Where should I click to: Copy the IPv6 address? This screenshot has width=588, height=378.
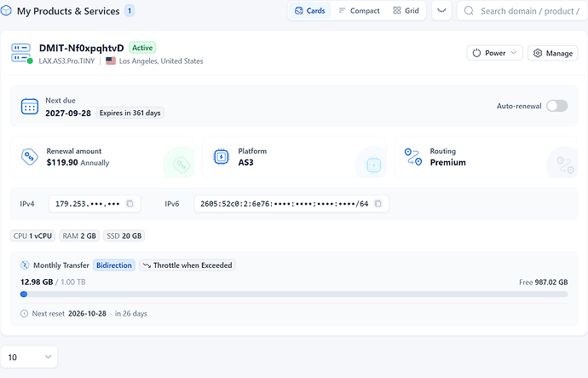[x=378, y=204]
